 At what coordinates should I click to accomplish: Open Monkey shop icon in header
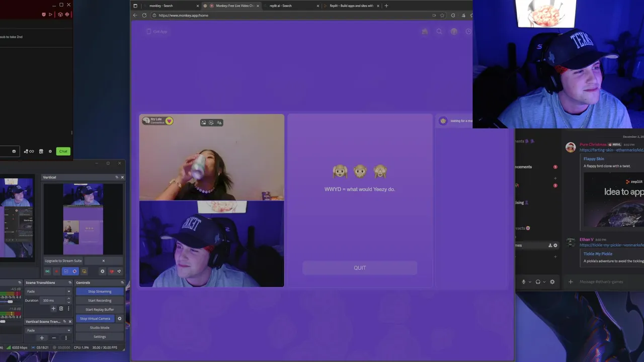425,31
